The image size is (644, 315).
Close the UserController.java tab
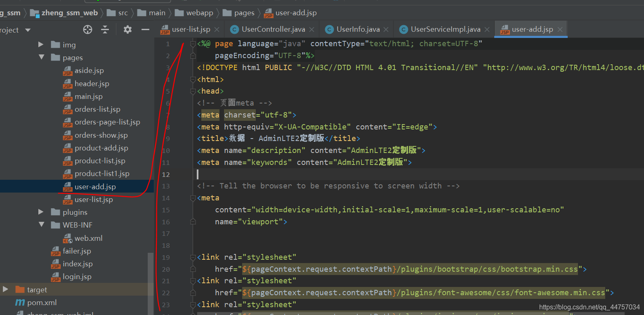[x=312, y=30]
